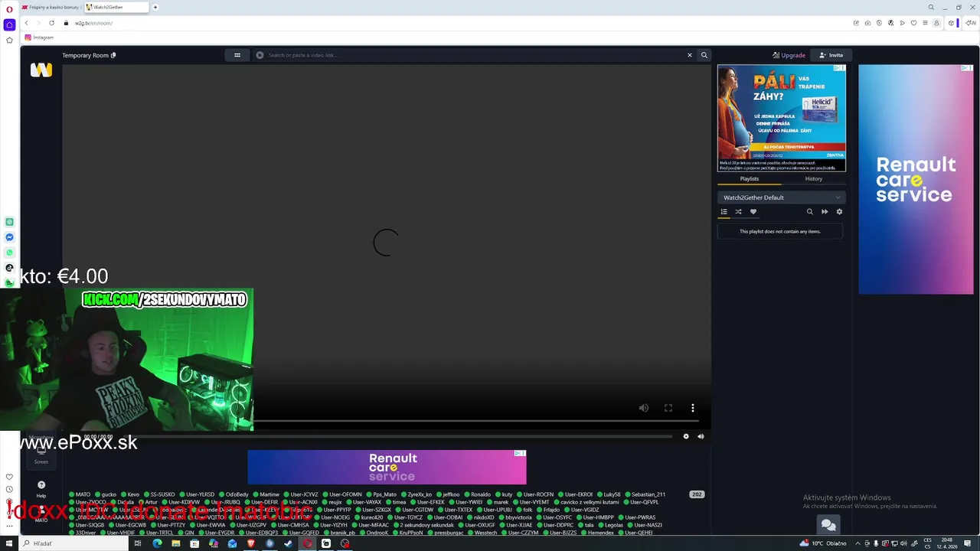Open Opera extensions cube icon
The width and height of the screenshot is (980, 551).
951,23
